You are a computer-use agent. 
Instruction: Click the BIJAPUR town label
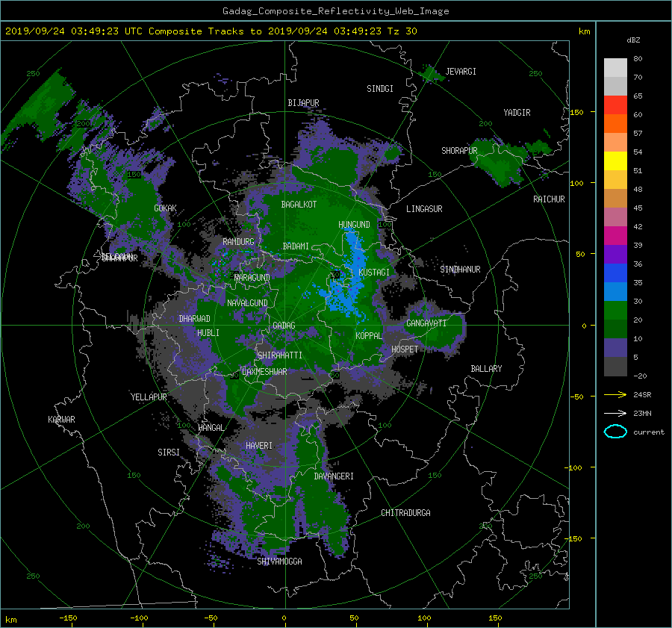point(303,103)
